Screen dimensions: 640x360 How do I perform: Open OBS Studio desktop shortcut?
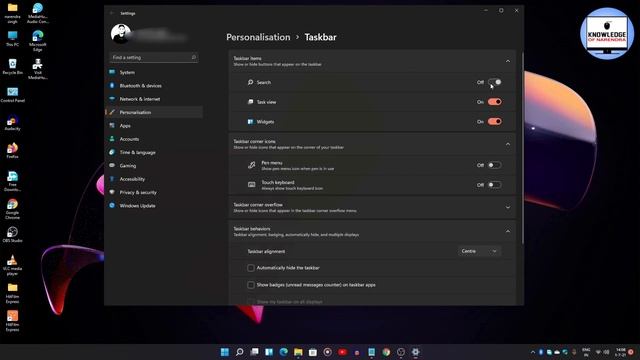click(12, 235)
